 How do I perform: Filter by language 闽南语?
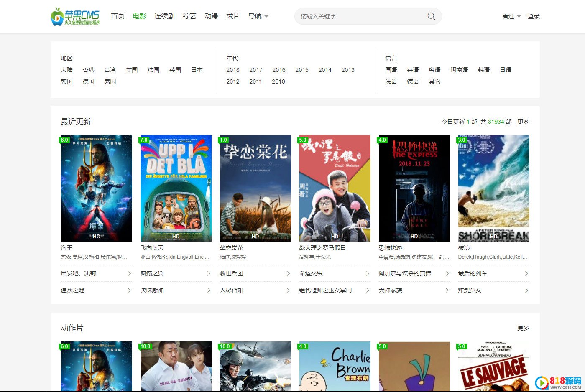point(459,70)
